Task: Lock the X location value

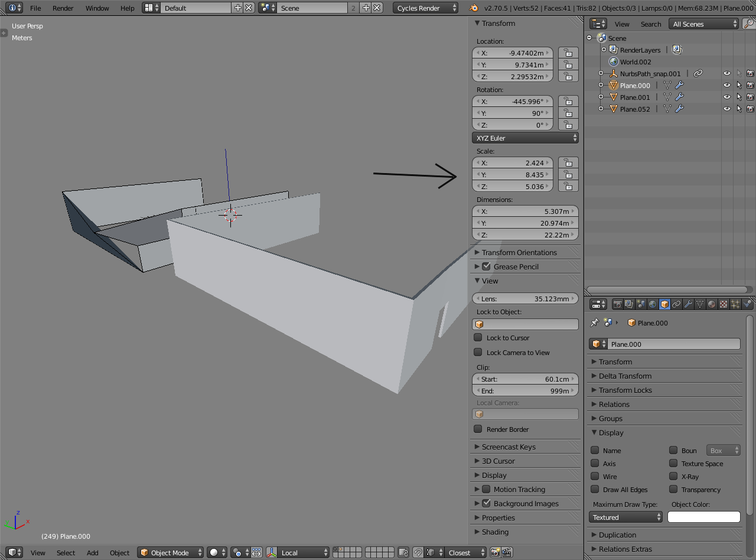Action: (x=568, y=53)
